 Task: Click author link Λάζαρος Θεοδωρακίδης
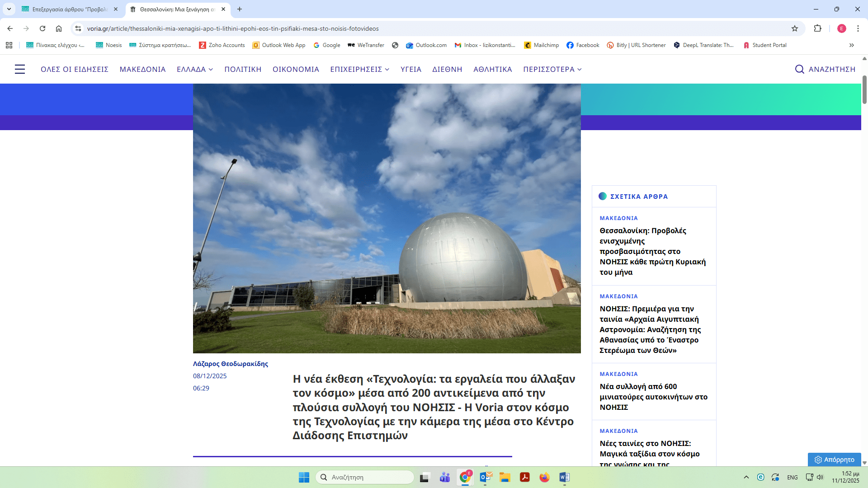[230, 364]
